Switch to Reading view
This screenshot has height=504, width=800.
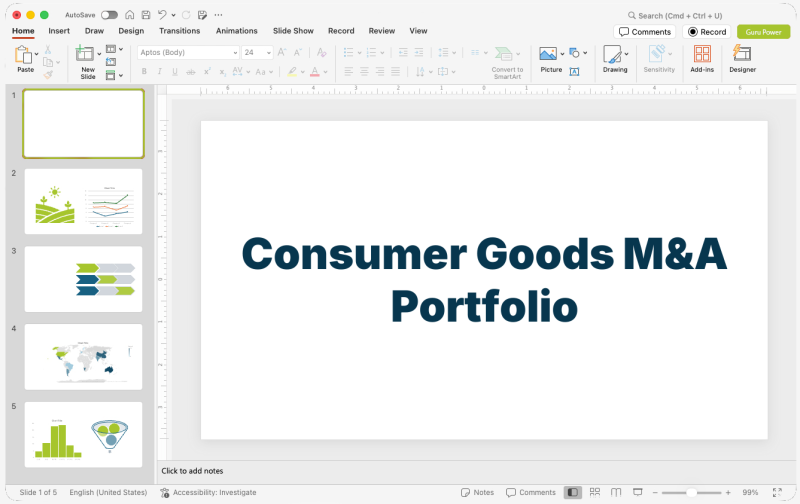[x=616, y=492]
